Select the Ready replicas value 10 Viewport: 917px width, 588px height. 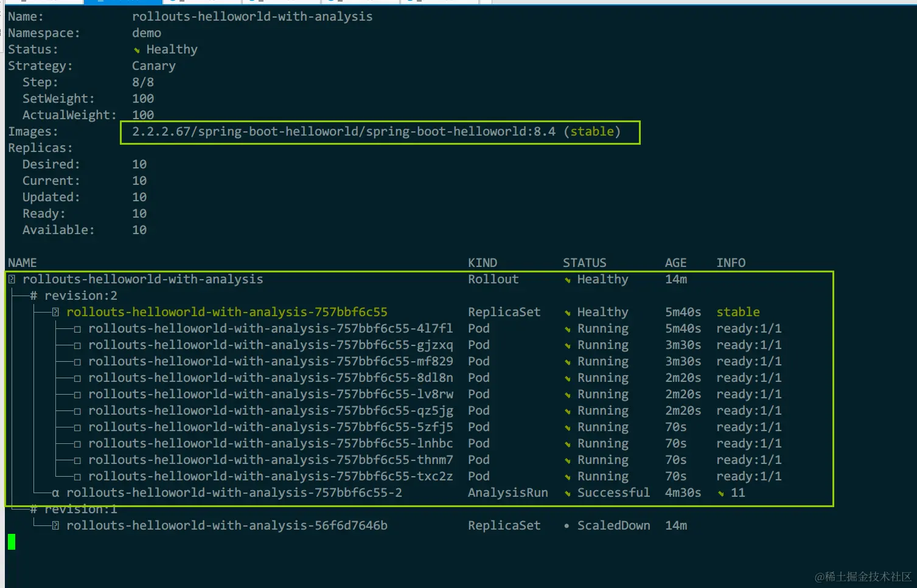tap(139, 213)
